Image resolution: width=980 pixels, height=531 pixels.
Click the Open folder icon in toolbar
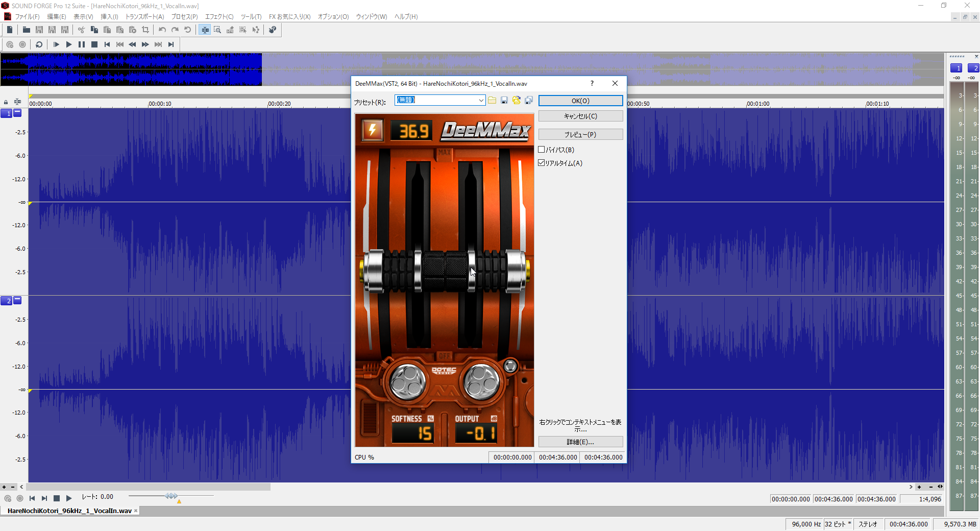point(26,30)
